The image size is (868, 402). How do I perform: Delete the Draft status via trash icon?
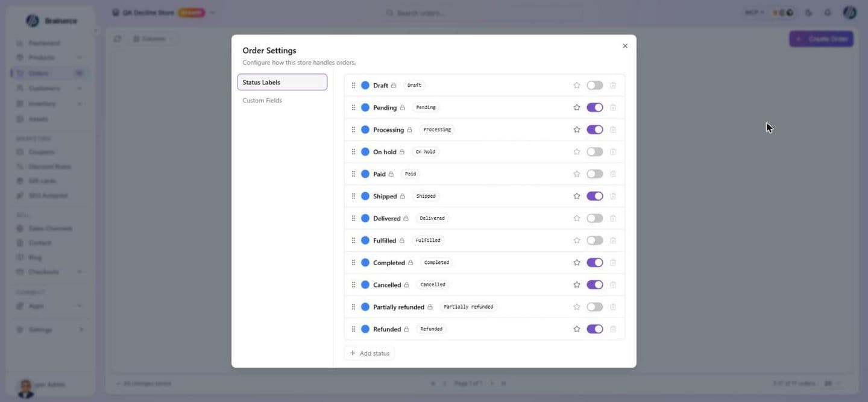coord(613,86)
